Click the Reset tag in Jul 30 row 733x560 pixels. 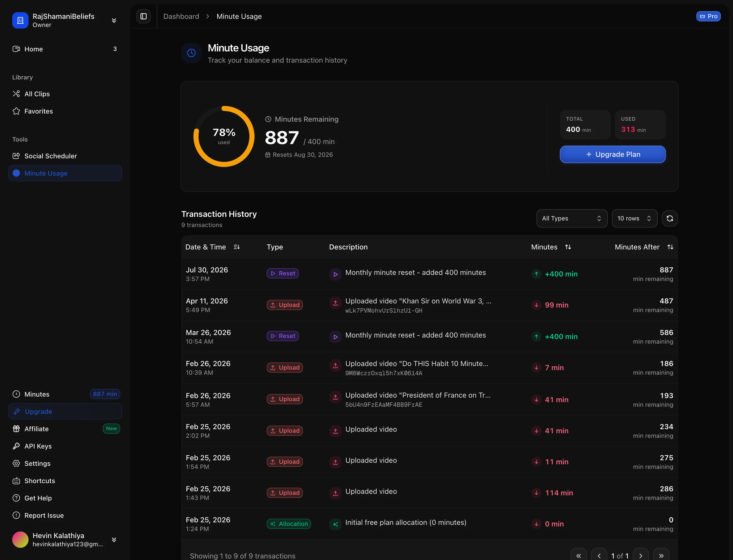coord(283,273)
